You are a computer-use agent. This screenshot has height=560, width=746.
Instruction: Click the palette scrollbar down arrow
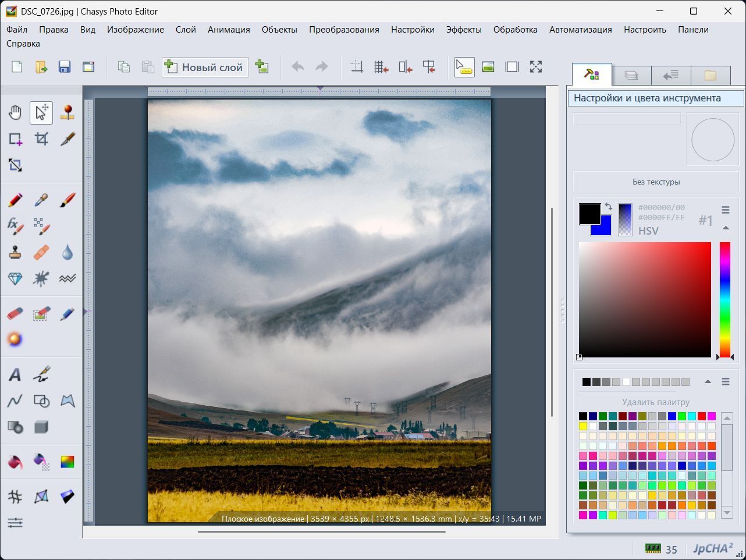click(727, 513)
